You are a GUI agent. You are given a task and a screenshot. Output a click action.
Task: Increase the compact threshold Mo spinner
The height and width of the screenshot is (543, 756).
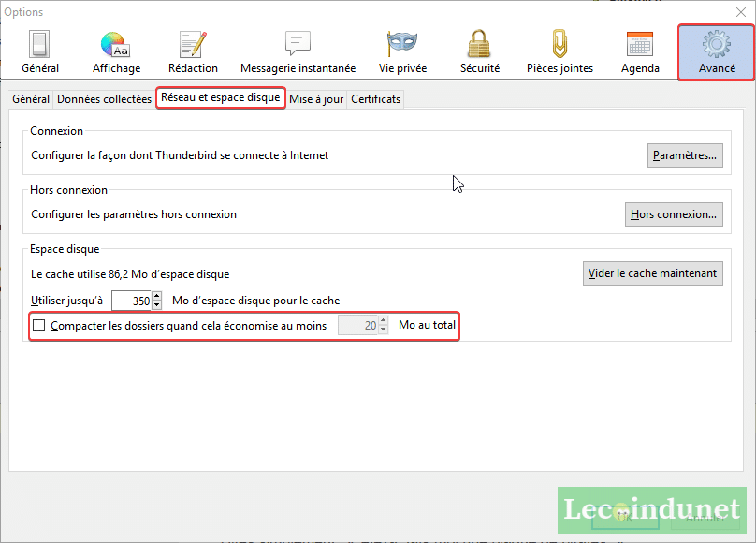pyautogui.click(x=383, y=321)
